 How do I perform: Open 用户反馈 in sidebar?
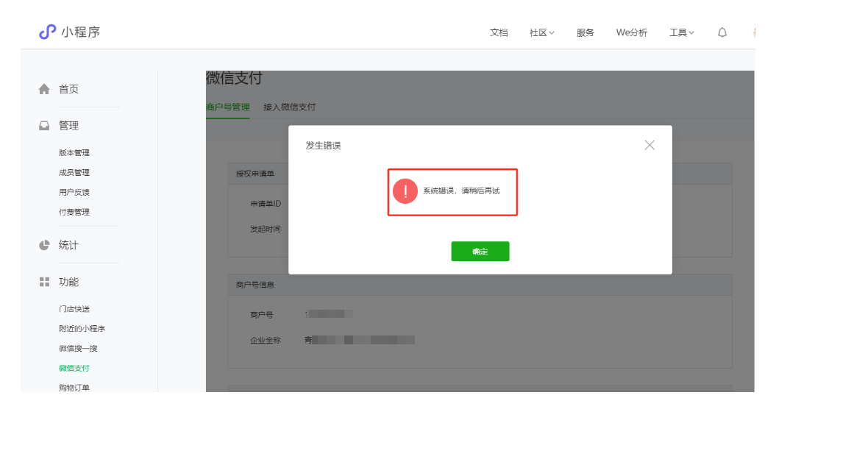[x=74, y=193]
